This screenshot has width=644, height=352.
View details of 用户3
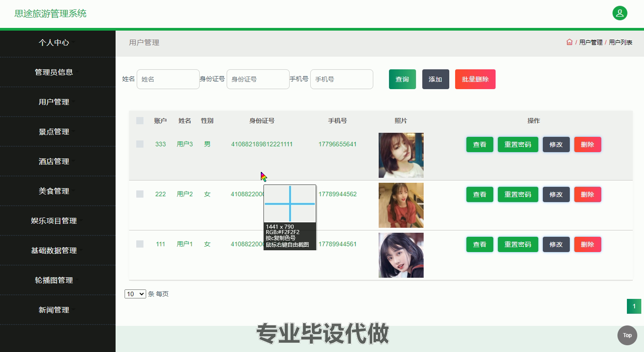[x=480, y=144]
